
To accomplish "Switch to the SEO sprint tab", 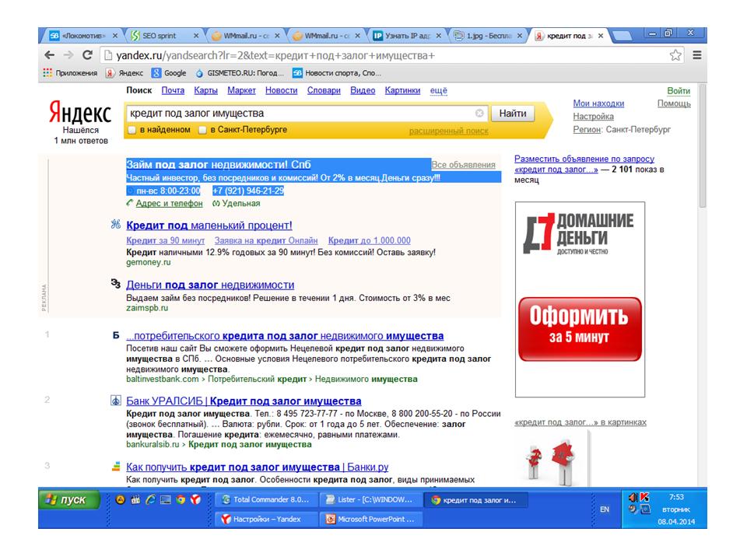I will pyautogui.click(x=164, y=36).
